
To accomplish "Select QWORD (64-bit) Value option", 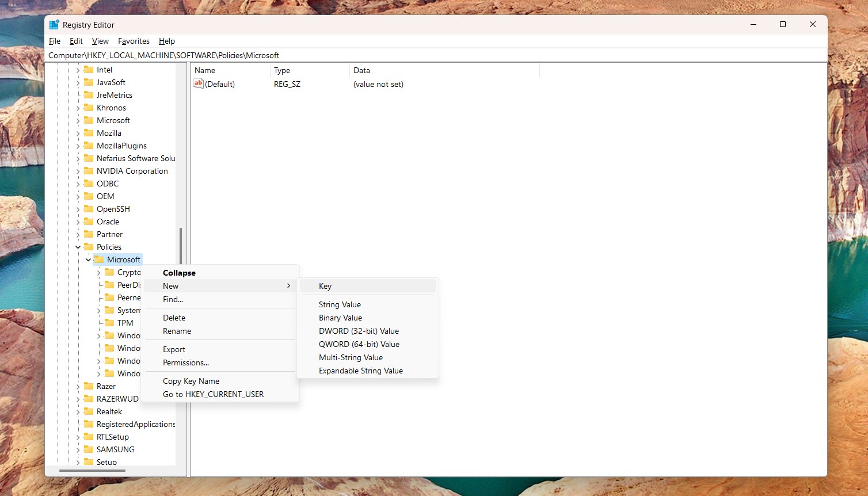I will pyautogui.click(x=368, y=344).
